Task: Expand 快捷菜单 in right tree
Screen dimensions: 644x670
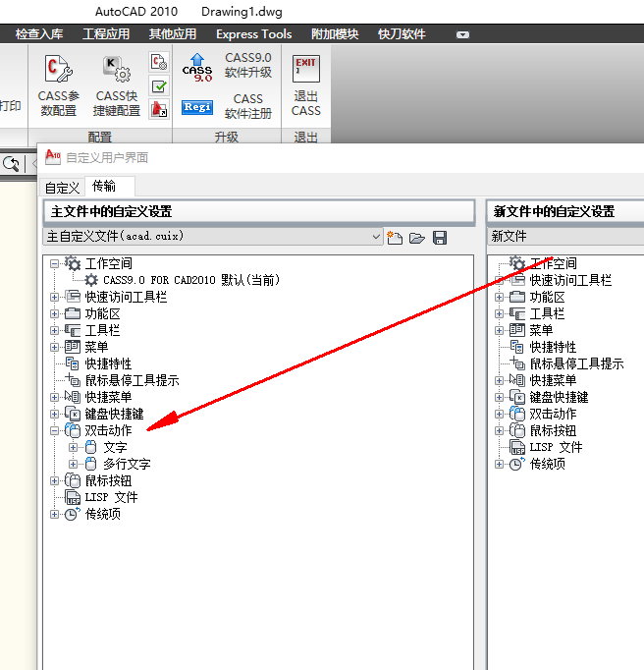Action: pos(499,380)
